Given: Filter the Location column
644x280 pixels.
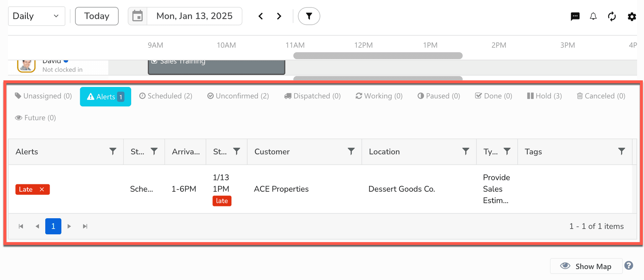Looking at the screenshot, I should click(466, 151).
